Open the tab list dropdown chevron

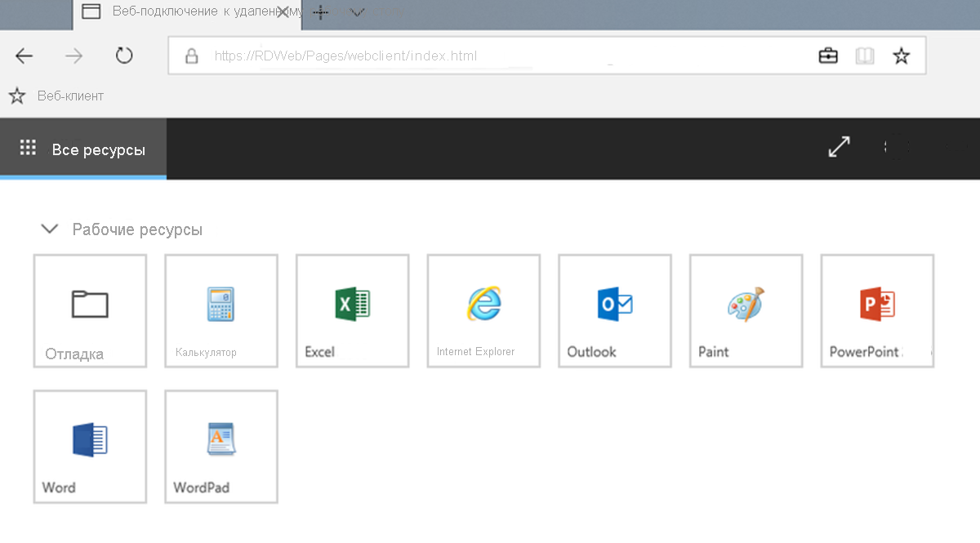point(358,12)
